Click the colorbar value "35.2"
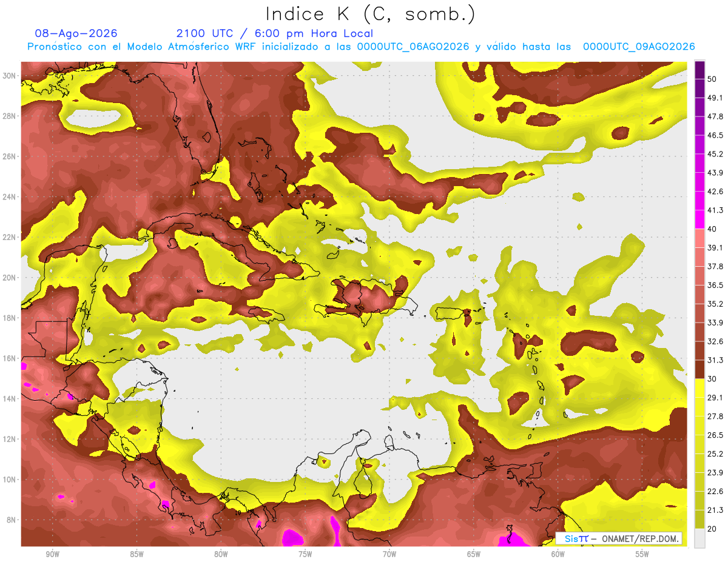The image size is (728, 562). tap(715, 304)
